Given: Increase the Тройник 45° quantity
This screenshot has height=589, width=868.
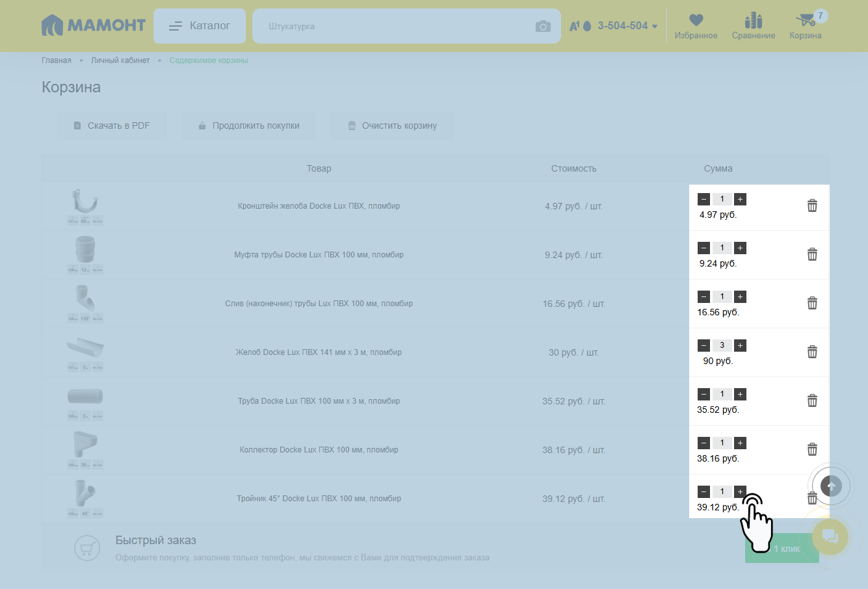Looking at the screenshot, I should tap(740, 492).
